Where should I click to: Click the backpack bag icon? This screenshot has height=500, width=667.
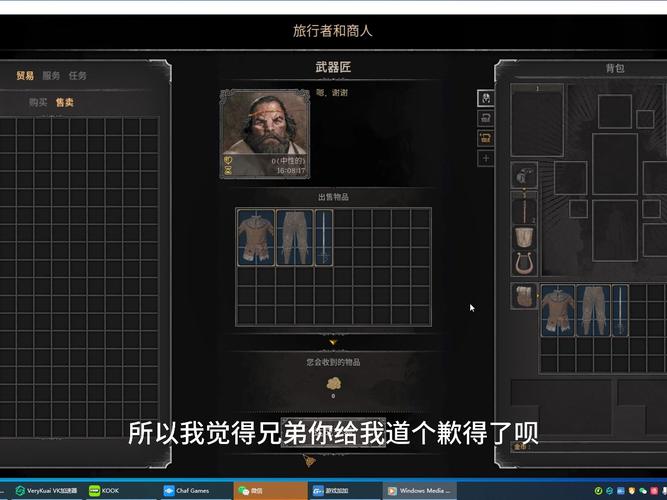(x=524, y=296)
